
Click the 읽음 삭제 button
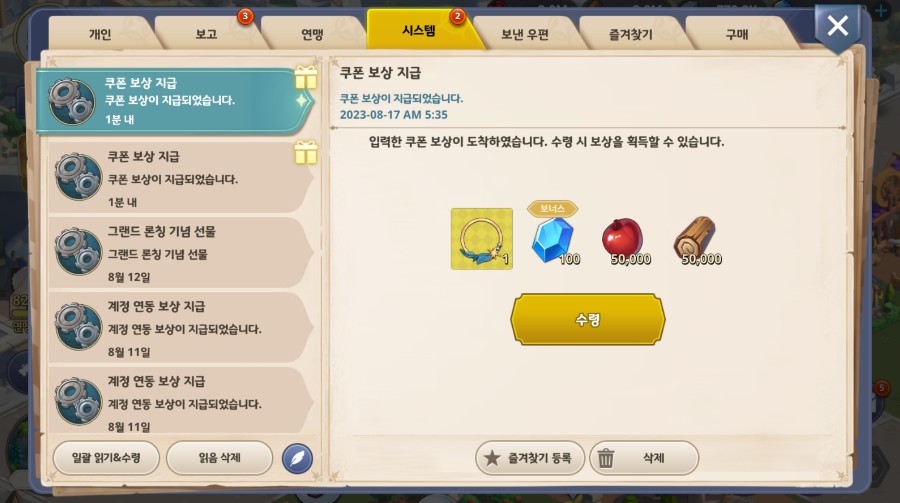point(219,458)
